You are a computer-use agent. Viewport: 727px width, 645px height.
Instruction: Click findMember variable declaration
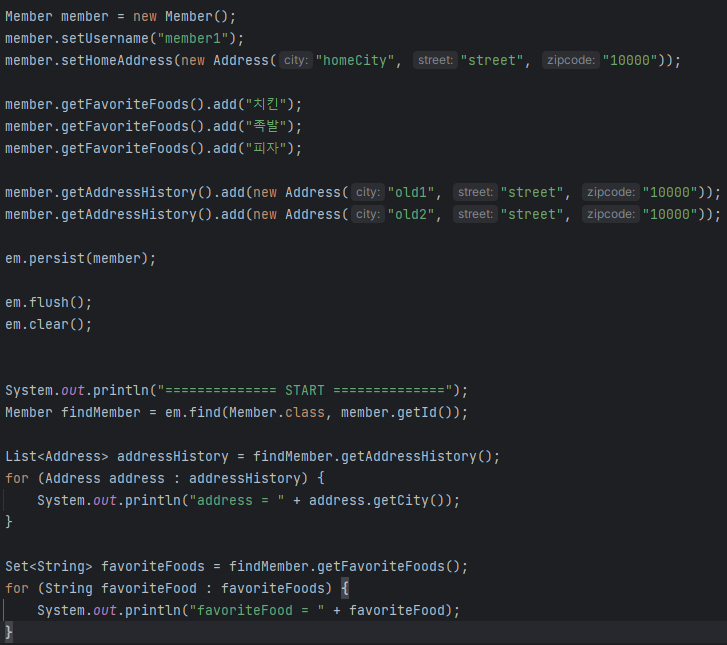coord(101,413)
